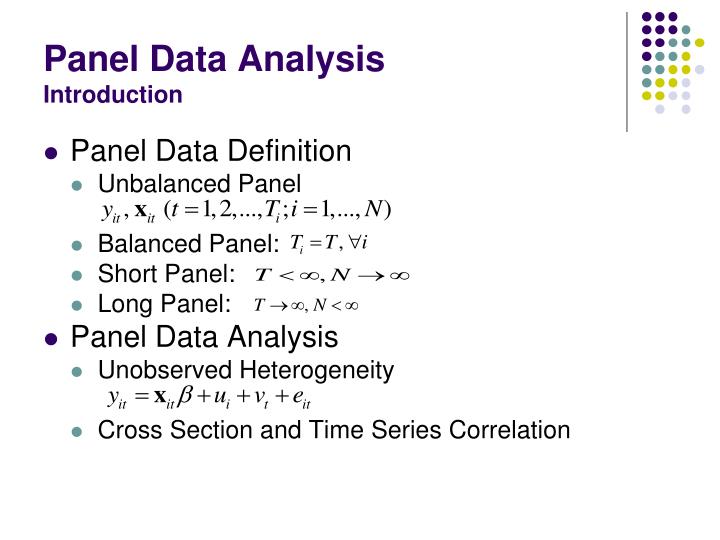The width and height of the screenshot is (720, 540).
Task: Select the Unbalanced Panel text
Action: click(x=199, y=183)
